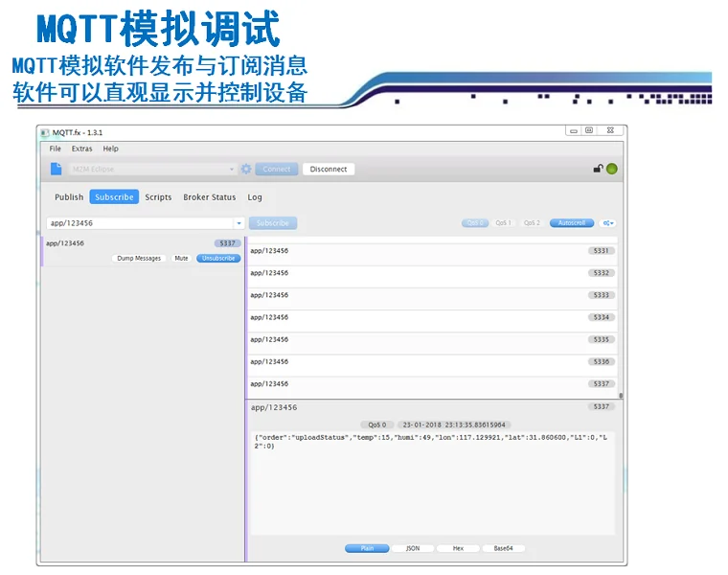Click the message payload text area

[x=433, y=483]
